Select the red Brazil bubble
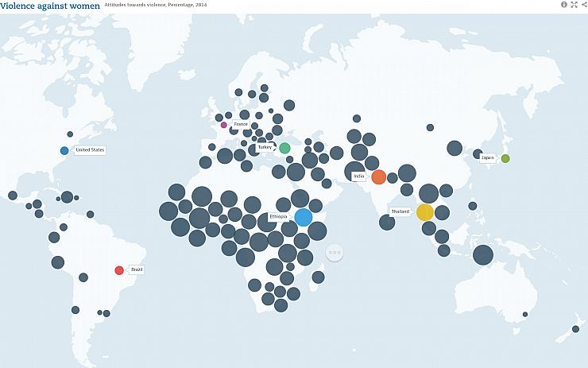Viewport: 588px width, 368px height. [x=119, y=270]
